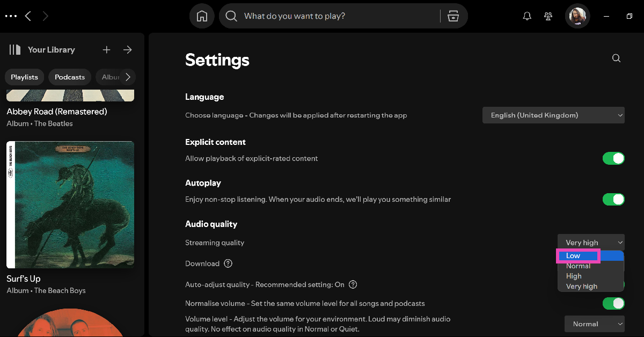Choose the High quality option
Image resolution: width=644 pixels, height=337 pixels.
[x=574, y=276]
